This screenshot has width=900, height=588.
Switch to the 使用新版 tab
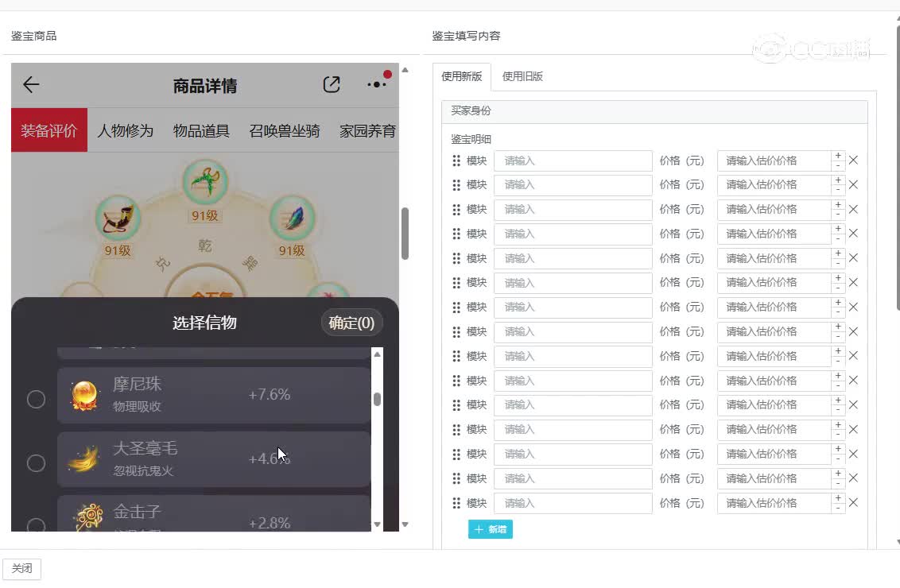coord(461,76)
